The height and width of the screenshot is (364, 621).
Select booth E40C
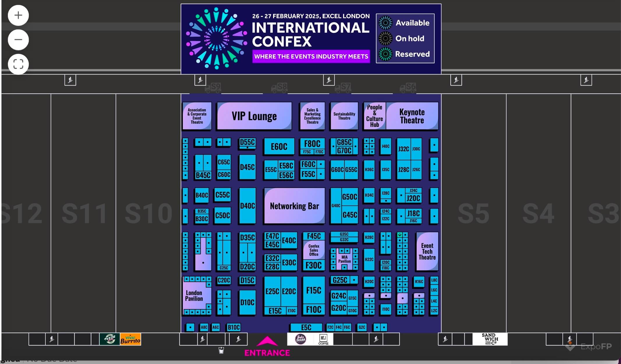click(x=289, y=240)
